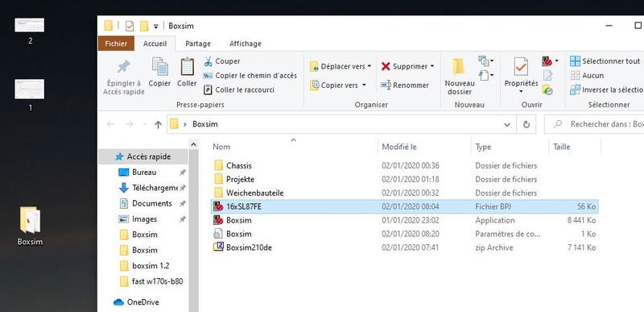Open the Customize Quick Access Toolbar arrow
The height and width of the screenshot is (312, 644).
[156, 27]
